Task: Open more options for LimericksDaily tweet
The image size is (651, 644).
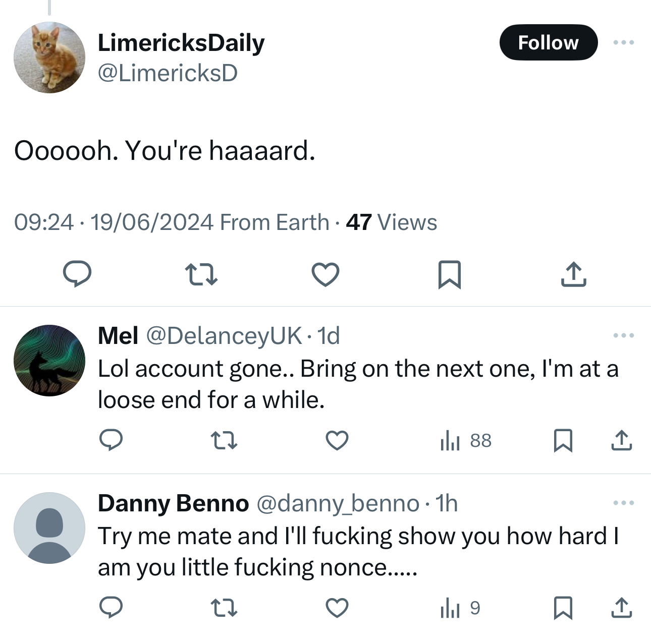Action: [x=623, y=42]
